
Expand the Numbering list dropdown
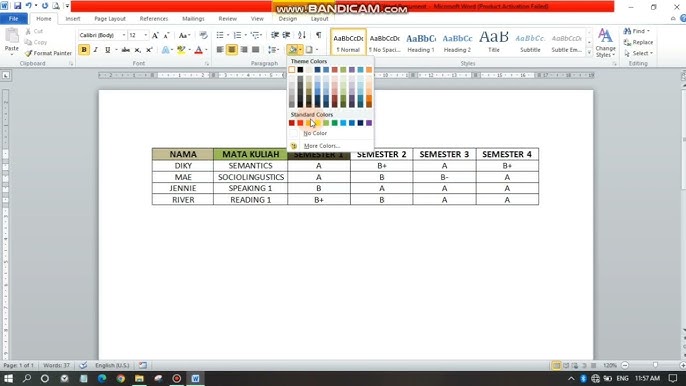pyautogui.click(x=245, y=35)
